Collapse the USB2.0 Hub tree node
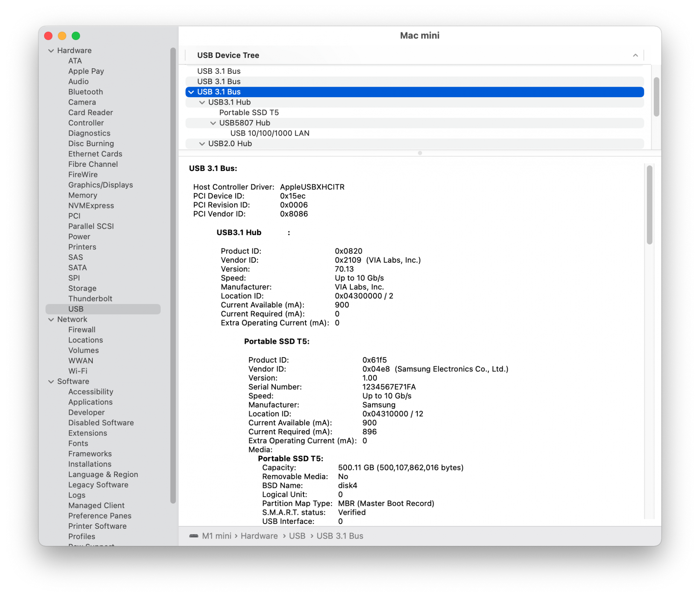The height and width of the screenshot is (597, 700). tap(202, 144)
